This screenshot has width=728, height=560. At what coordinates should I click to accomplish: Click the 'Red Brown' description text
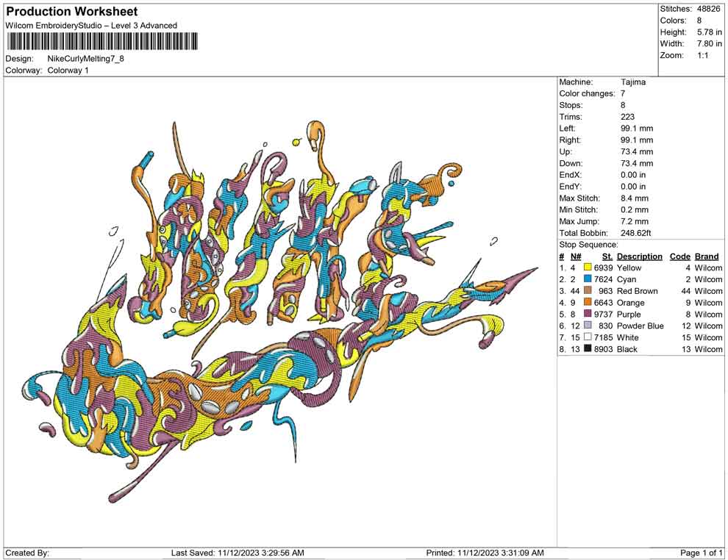[637, 291]
